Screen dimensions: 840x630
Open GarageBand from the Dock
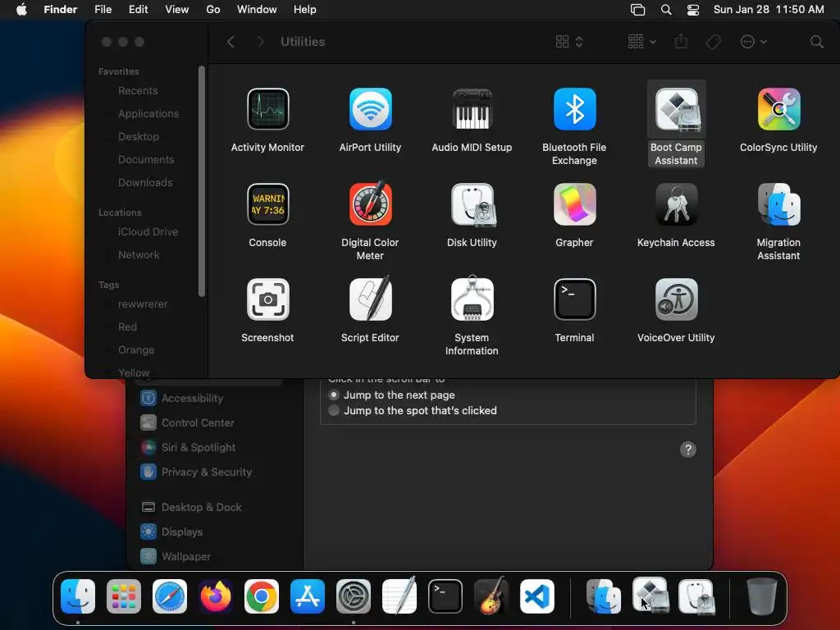pos(491,596)
